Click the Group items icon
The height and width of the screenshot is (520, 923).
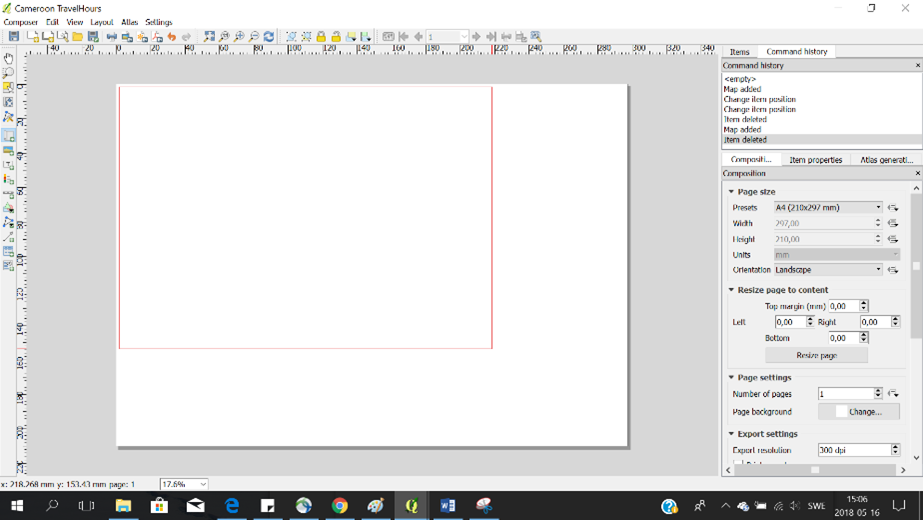[291, 37]
